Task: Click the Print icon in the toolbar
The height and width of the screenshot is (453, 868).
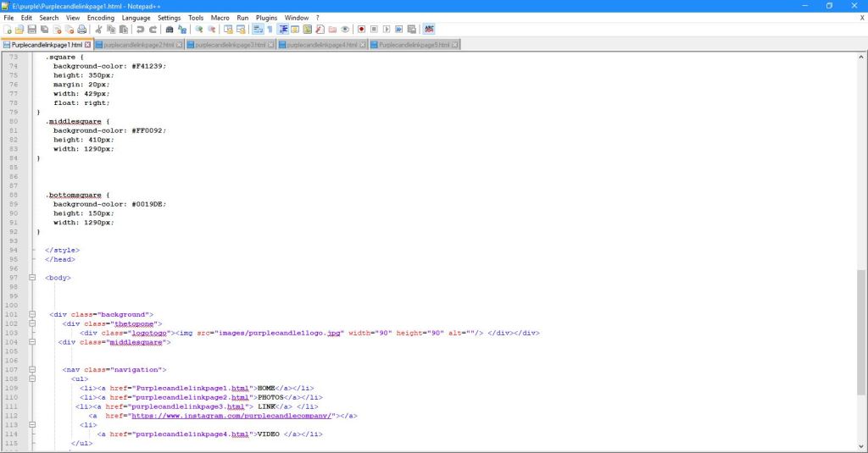Action: [x=82, y=29]
